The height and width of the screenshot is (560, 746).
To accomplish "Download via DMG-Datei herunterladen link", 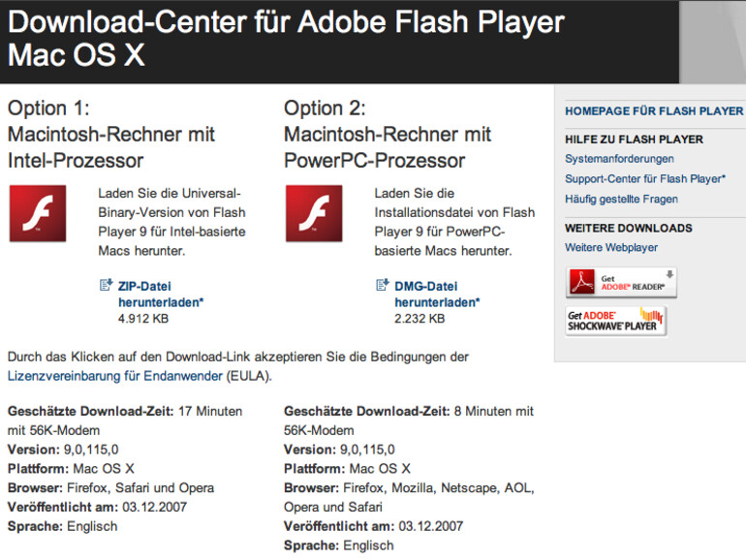I will click(x=438, y=295).
